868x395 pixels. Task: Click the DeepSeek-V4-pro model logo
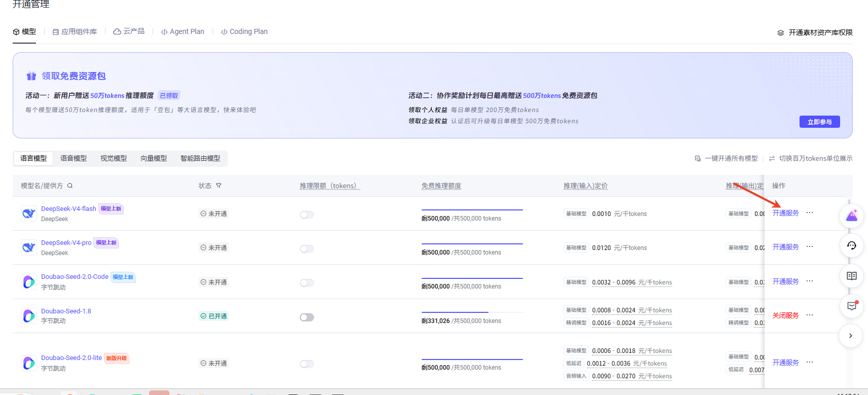point(29,247)
